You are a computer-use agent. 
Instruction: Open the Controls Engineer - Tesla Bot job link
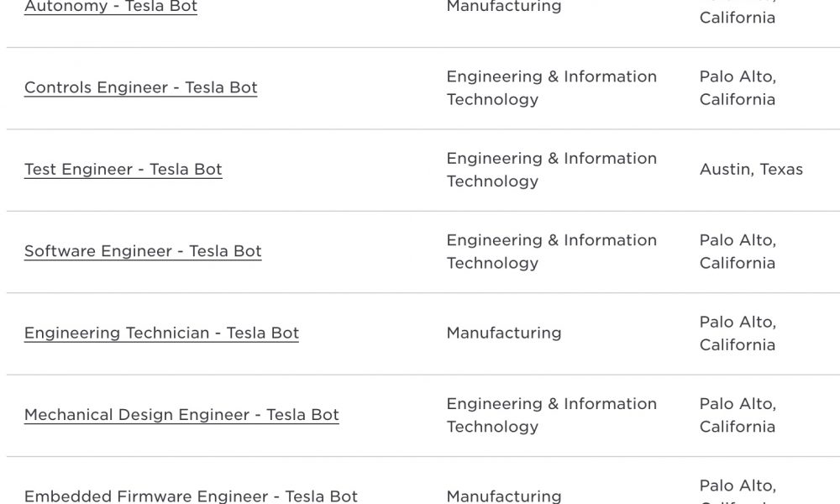pos(141,87)
